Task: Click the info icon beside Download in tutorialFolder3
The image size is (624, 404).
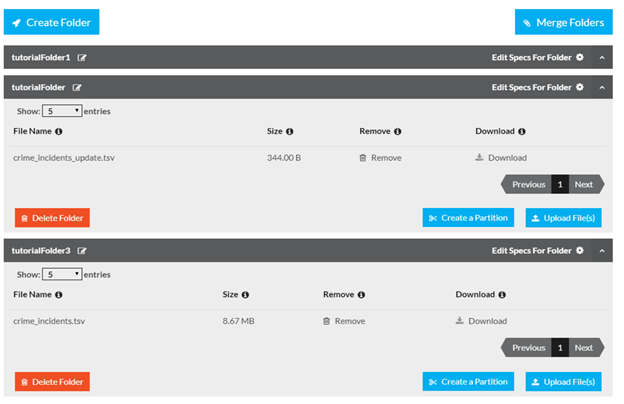Action: (x=502, y=295)
